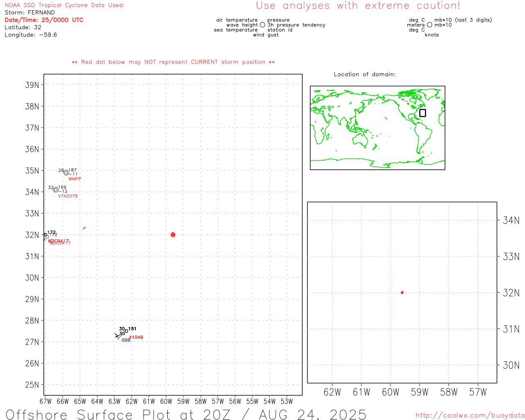The image size is (525, 420).
Task: Click the 'Longitude: -59.6' line
Action: coord(31,35)
